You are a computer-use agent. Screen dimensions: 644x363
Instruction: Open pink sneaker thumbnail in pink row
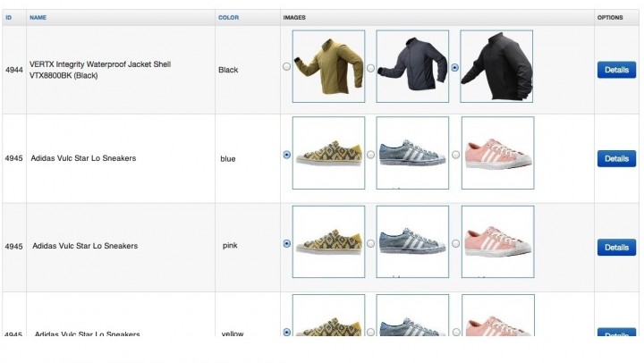(498, 242)
